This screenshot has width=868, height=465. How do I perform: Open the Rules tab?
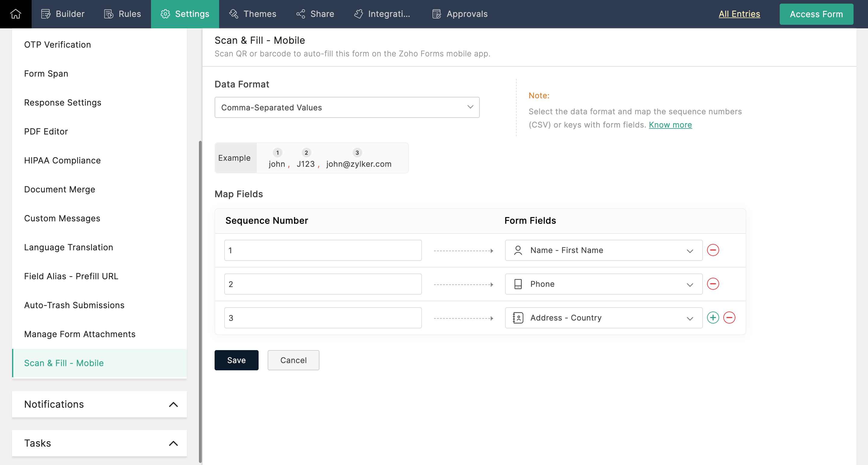[x=122, y=14]
